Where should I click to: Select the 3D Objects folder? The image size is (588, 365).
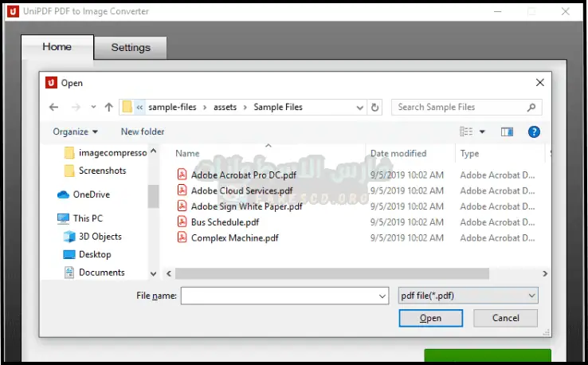(100, 237)
